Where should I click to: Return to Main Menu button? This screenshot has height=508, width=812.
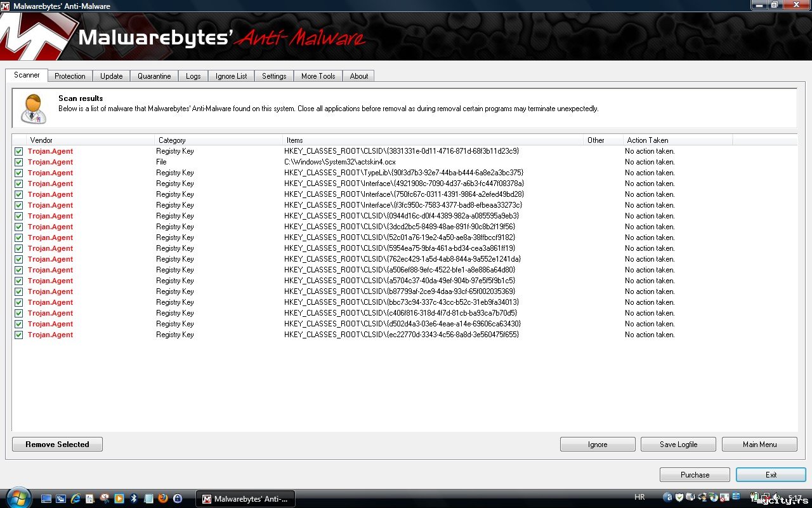click(x=759, y=444)
